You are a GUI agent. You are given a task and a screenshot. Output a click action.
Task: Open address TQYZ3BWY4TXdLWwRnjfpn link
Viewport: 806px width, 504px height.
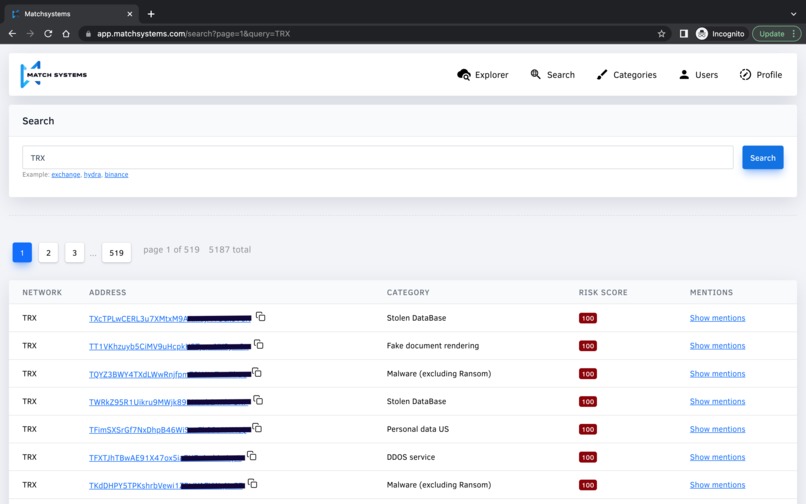coord(170,374)
